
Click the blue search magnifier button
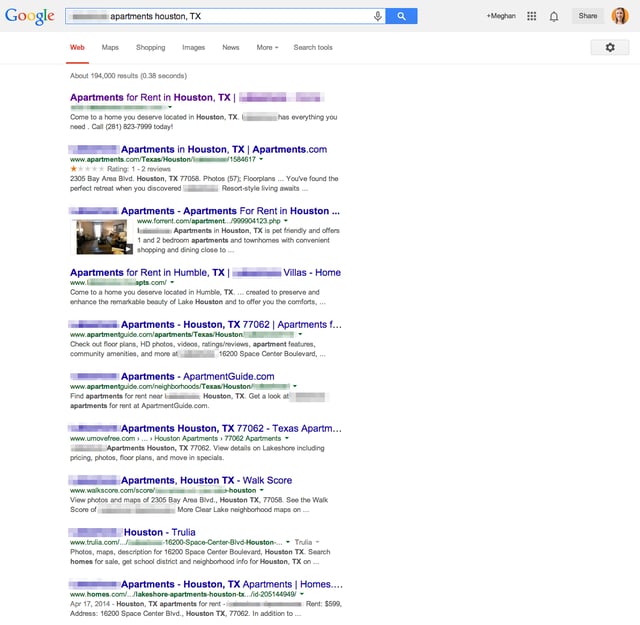point(401,16)
